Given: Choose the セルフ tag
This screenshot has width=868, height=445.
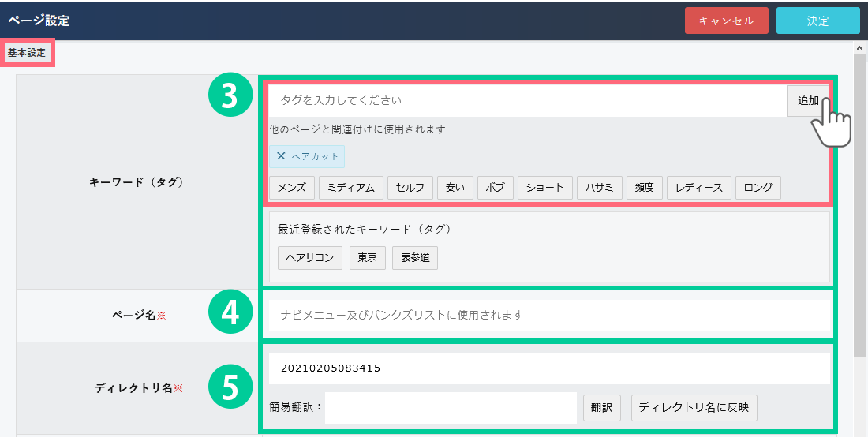Looking at the screenshot, I should point(410,188).
